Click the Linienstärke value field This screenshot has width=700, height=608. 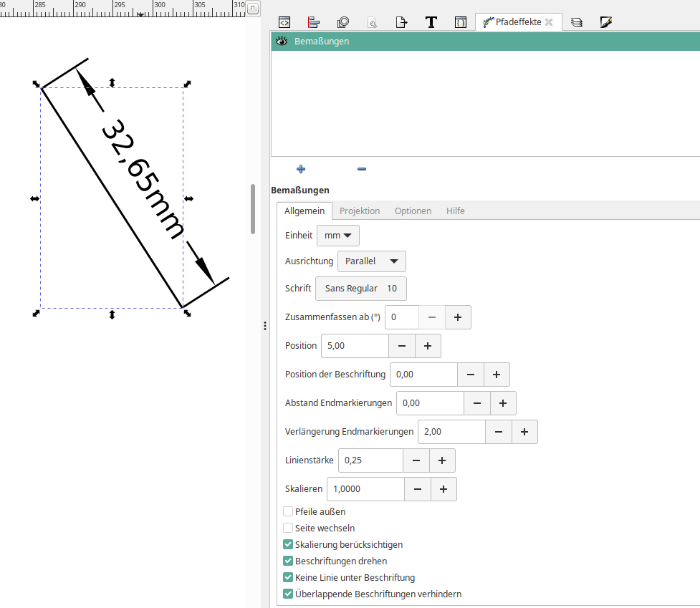coord(370,460)
